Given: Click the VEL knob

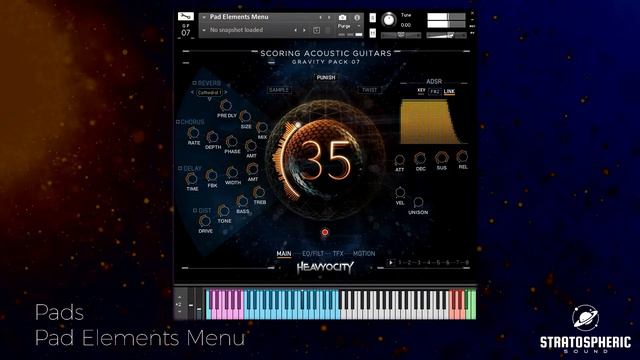Looking at the screenshot, I should [x=400, y=192].
